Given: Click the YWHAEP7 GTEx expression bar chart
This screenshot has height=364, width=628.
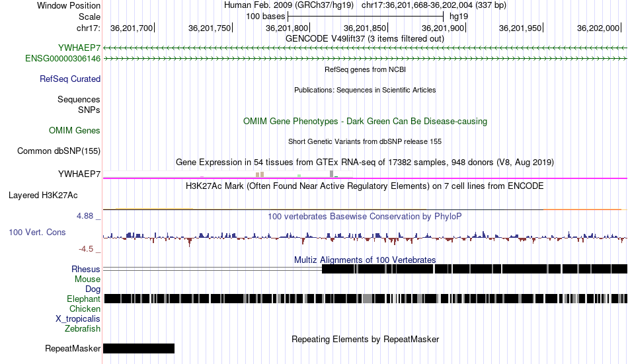Looking at the screenshot, I should [228, 174].
